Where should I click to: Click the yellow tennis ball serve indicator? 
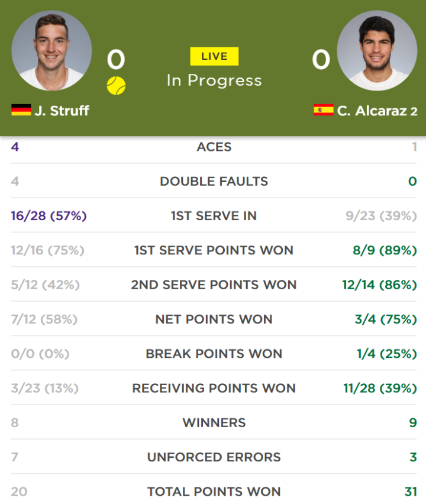click(x=116, y=86)
